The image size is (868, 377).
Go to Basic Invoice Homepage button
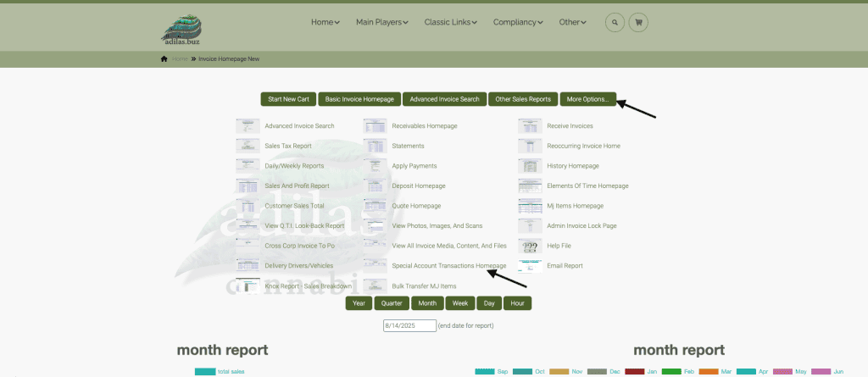pos(359,99)
